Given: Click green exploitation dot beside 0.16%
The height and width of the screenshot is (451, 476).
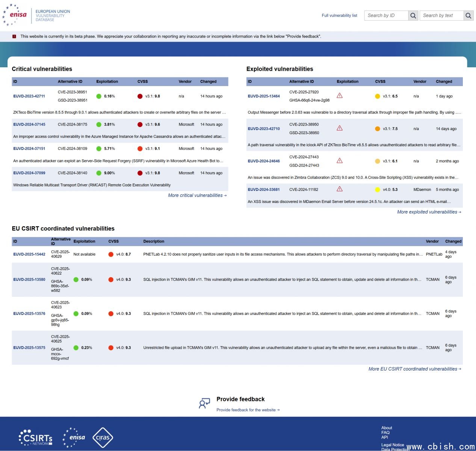Looking at the screenshot, I should 99,96.
